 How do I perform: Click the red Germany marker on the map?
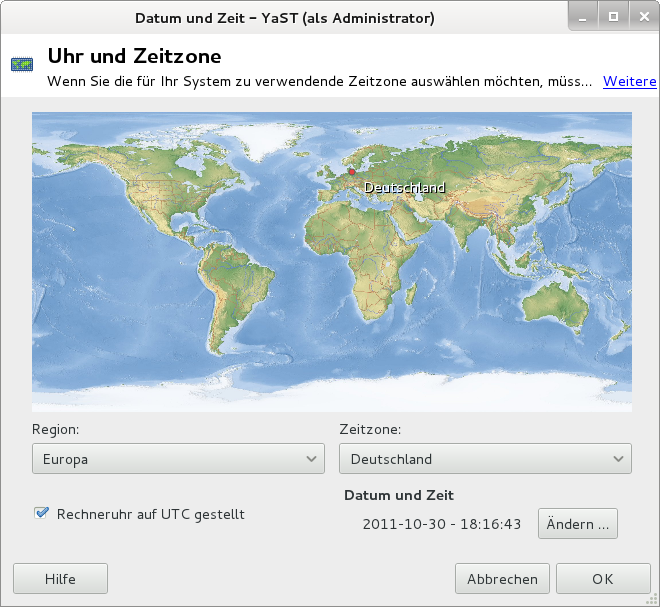click(351, 172)
